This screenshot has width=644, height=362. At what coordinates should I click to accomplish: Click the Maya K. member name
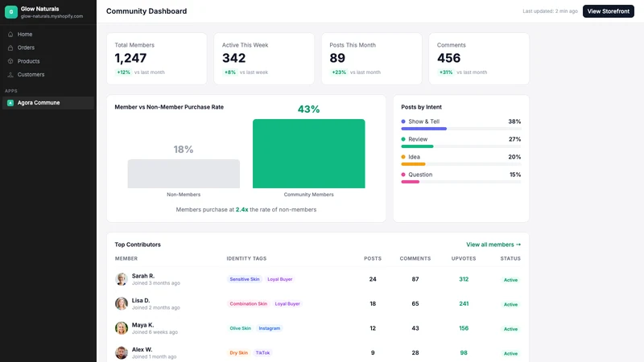point(142,325)
